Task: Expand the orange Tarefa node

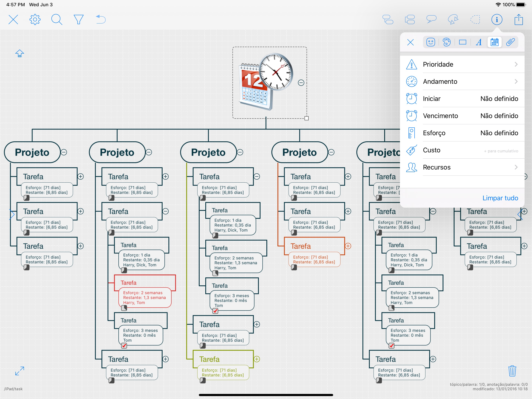Action: (348, 246)
